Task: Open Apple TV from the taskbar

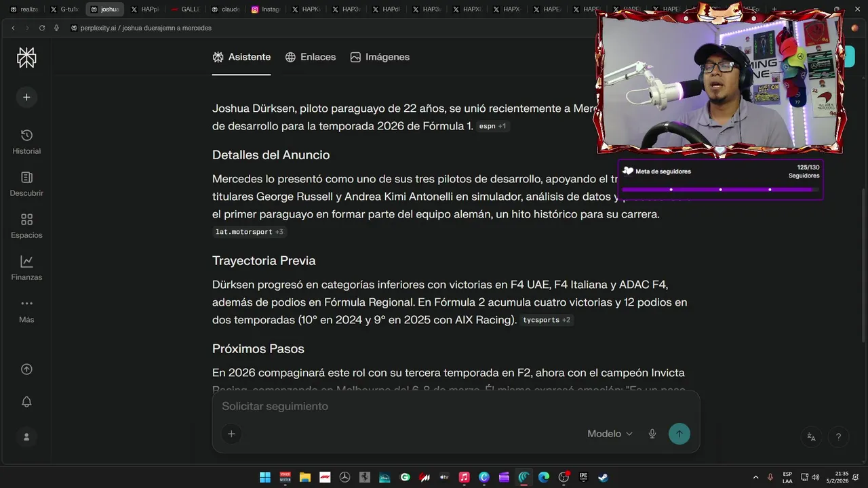Action: coord(444,477)
